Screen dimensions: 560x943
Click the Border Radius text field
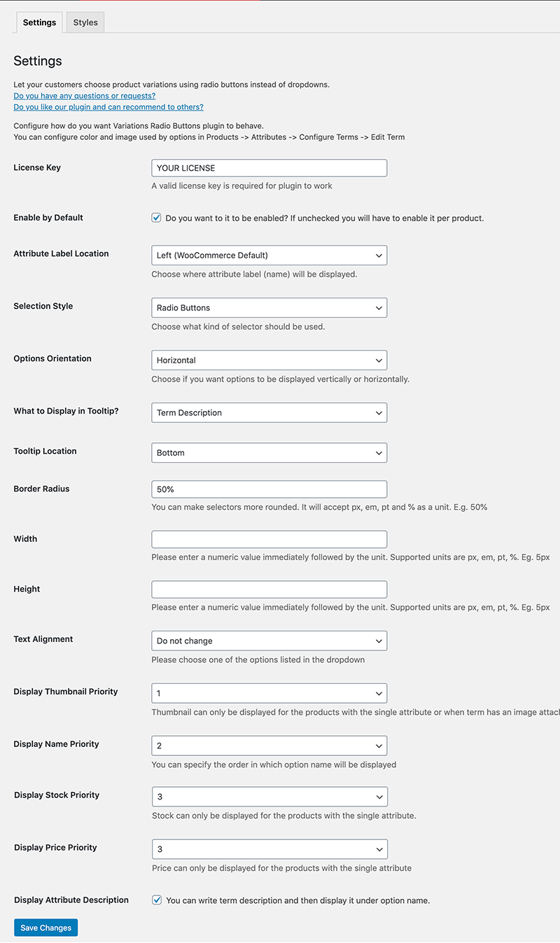click(269, 489)
